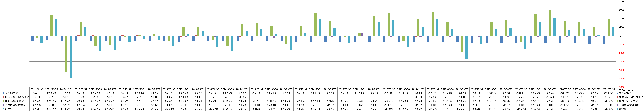Screen dimensions: 644x111
Task: Select the $159.95 cell
Action: point(81,101)
